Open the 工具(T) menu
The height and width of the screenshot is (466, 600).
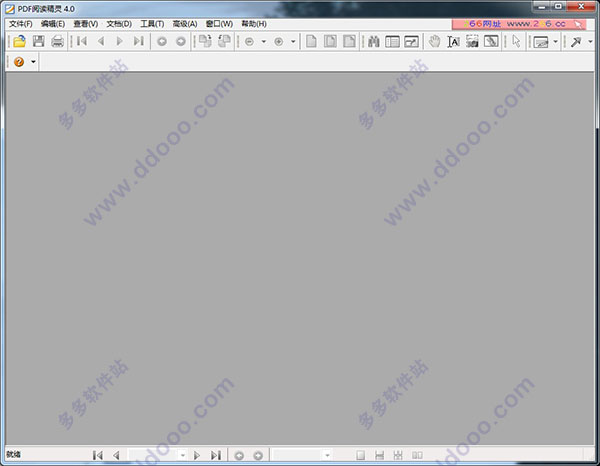coord(152,24)
